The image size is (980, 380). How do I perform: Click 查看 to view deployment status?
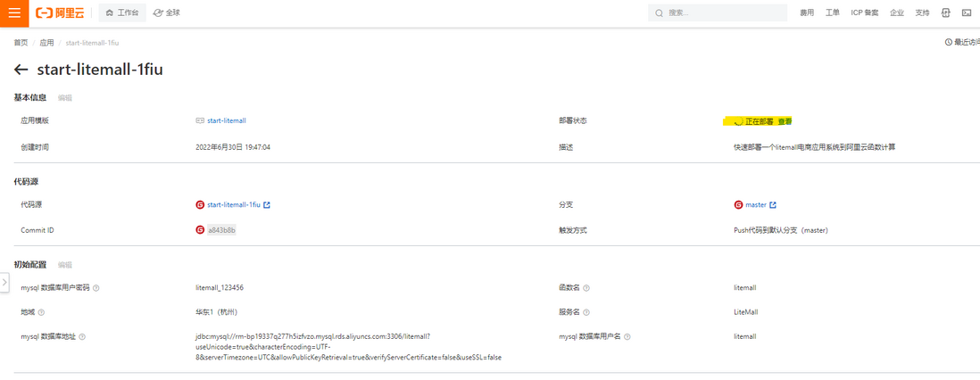[785, 121]
